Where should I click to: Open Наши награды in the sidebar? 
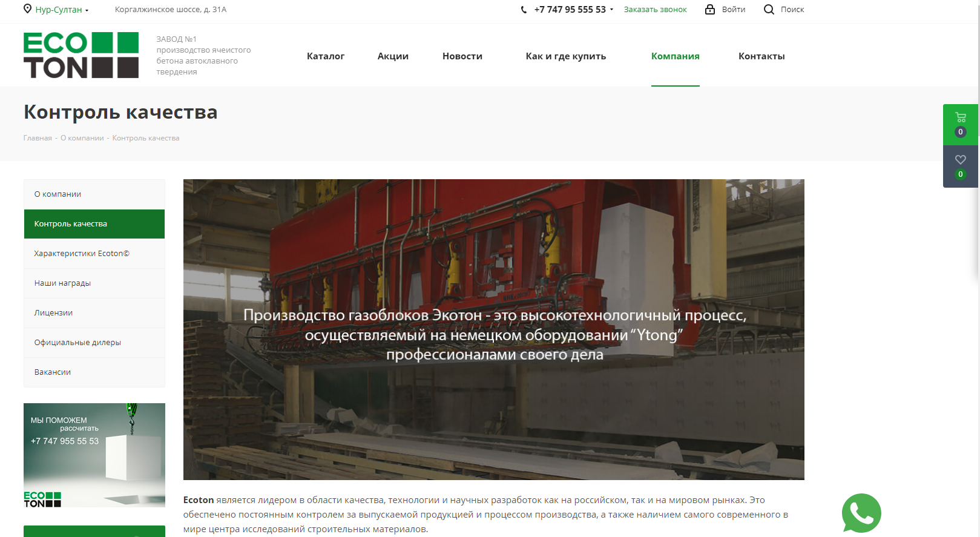pyautogui.click(x=94, y=283)
